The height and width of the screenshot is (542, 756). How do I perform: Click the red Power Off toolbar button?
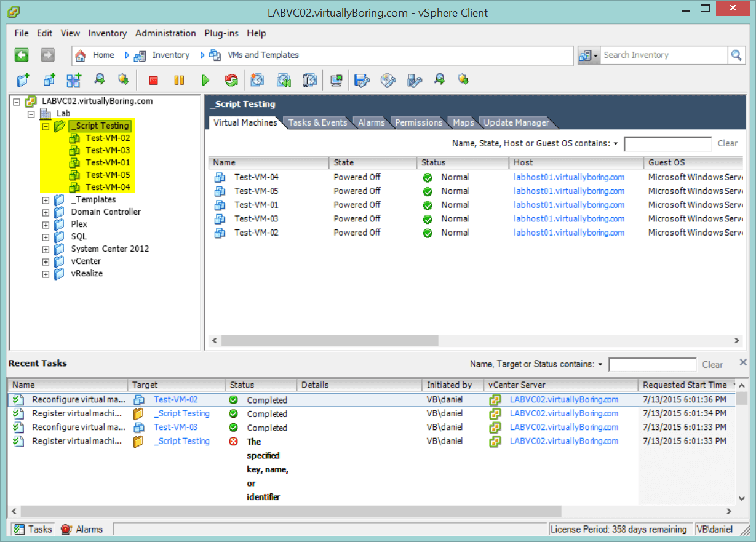[x=153, y=80]
